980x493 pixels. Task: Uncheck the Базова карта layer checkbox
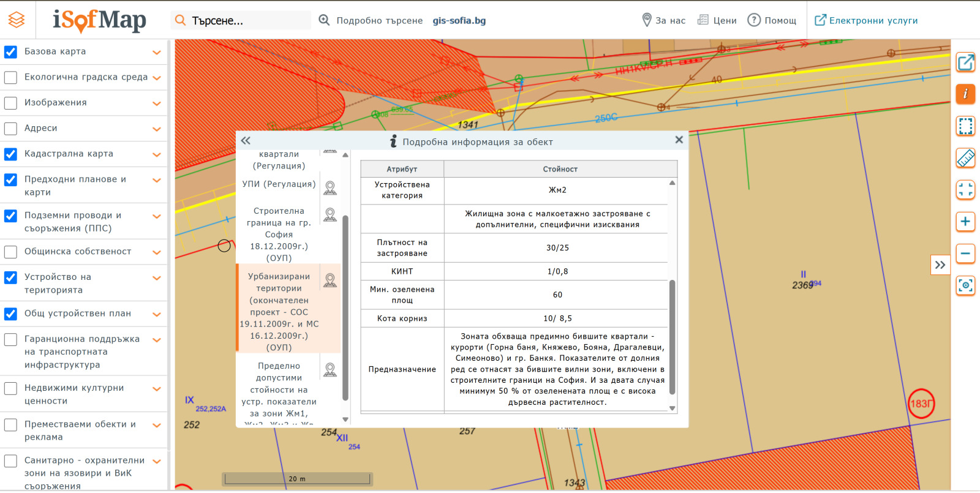tap(10, 52)
